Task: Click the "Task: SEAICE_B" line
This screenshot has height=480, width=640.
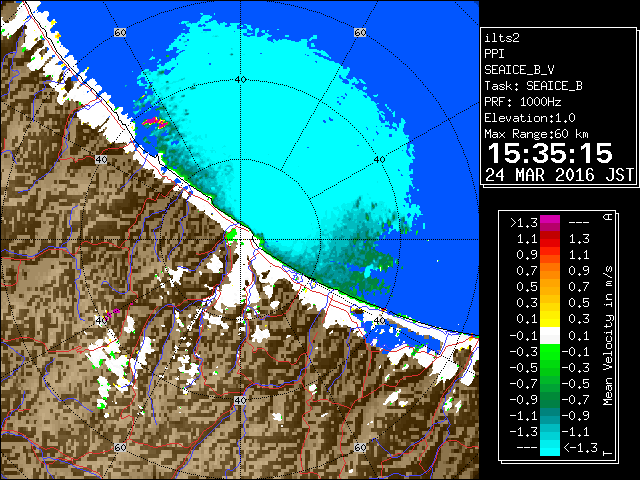Action: coord(533,86)
